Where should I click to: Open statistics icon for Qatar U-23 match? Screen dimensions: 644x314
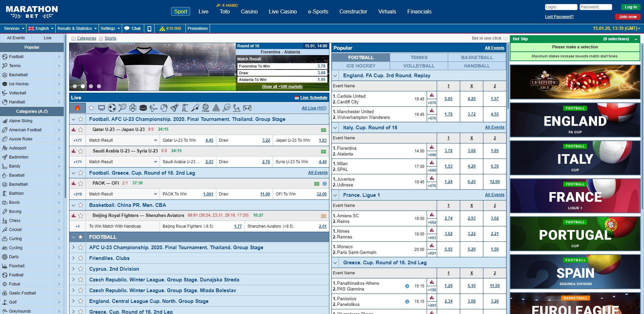[73, 130]
